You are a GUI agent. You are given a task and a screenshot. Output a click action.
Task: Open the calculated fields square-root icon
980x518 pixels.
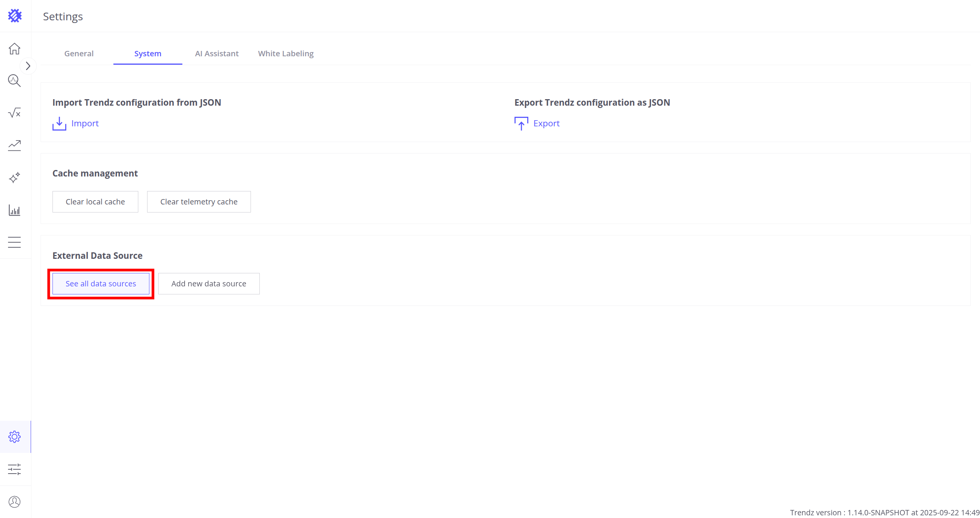15,113
